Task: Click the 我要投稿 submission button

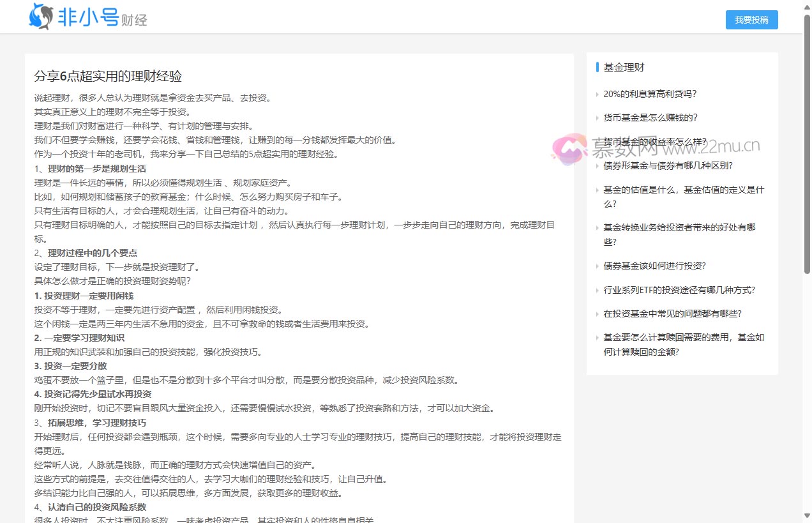Action: click(751, 20)
